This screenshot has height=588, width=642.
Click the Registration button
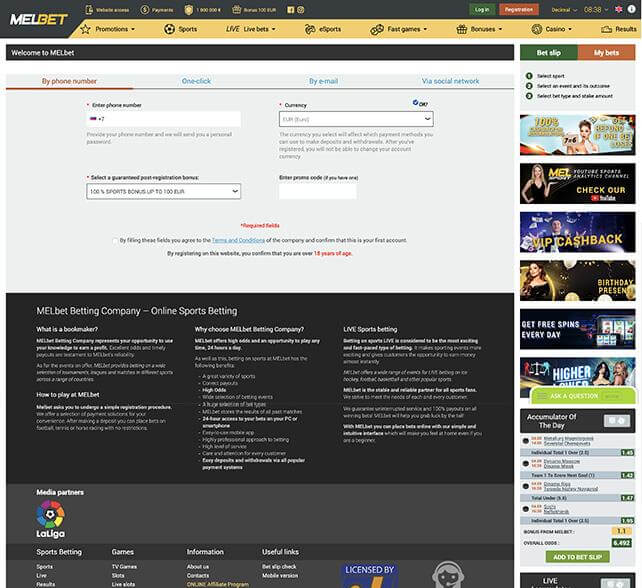point(519,9)
